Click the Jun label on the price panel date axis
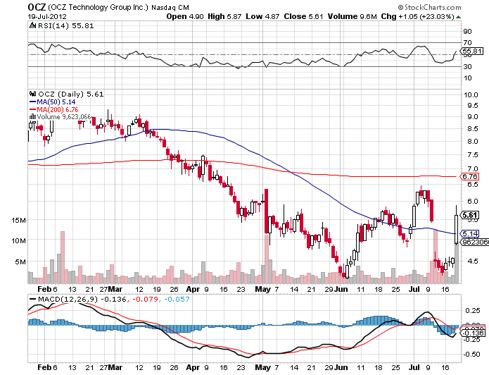Image resolution: width=489 pixels, height=375 pixels. [x=341, y=289]
